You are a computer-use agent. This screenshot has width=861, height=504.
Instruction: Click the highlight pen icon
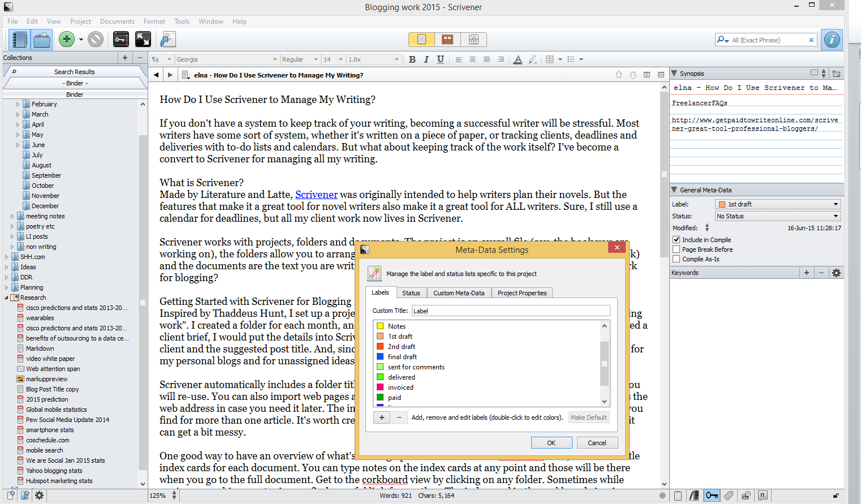click(x=532, y=59)
